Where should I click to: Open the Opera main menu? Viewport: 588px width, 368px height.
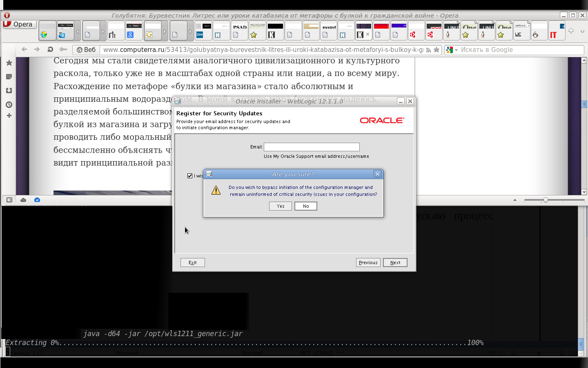pyautogui.click(x=19, y=25)
